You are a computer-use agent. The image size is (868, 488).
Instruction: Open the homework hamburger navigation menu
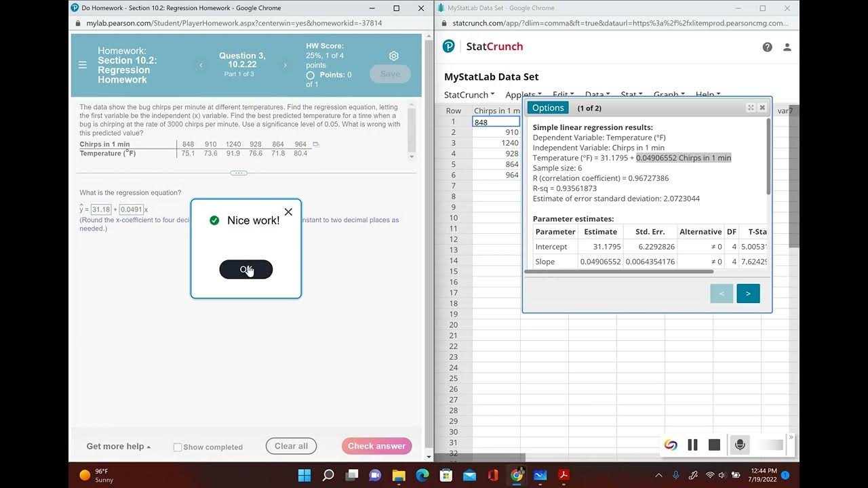click(83, 65)
